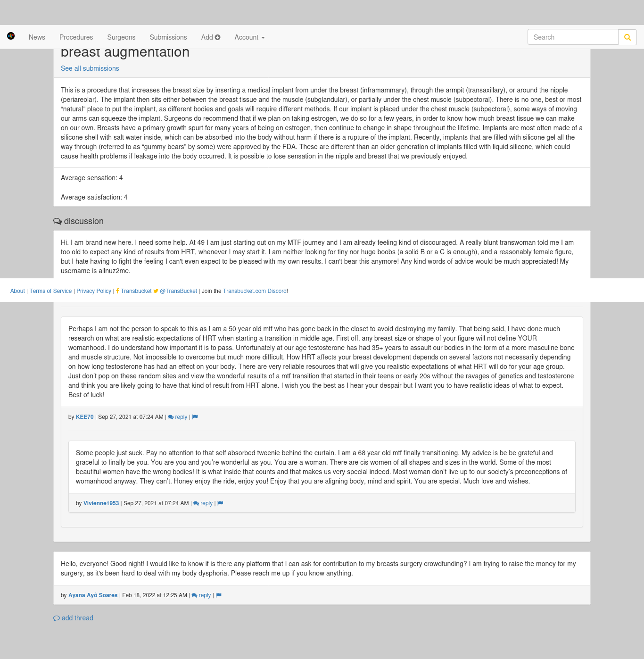This screenshot has width=644, height=659.
Task: Go to the Procedures page
Action: pyautogui.click(x=76, y=37)
